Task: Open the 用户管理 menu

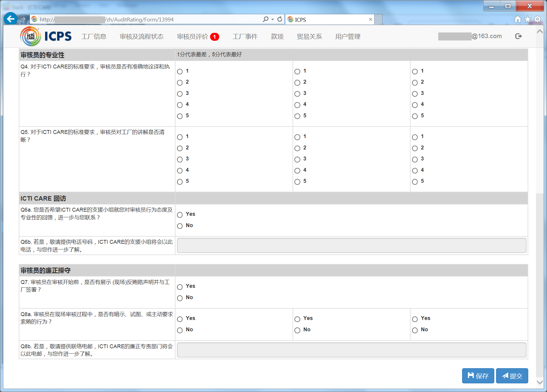Action: (348, 37)
